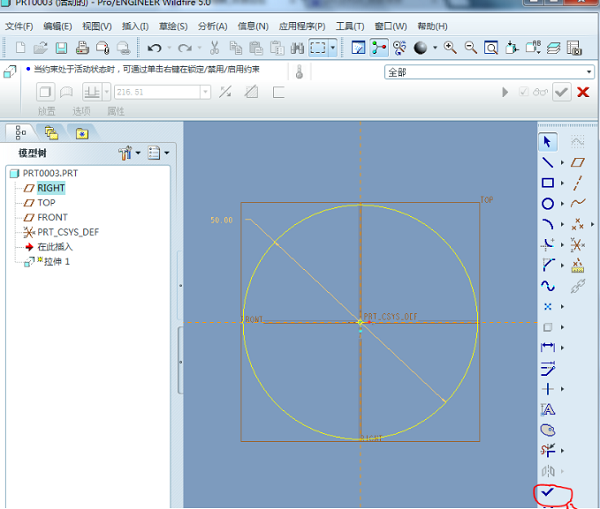
Task: Expand the model tree settings dropdown
Action: click(130, 153)
